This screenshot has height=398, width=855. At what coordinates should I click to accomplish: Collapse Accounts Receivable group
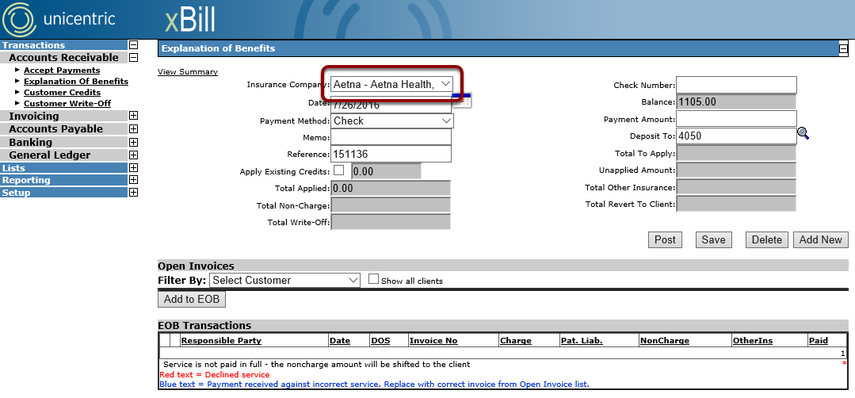coord(133,57)
